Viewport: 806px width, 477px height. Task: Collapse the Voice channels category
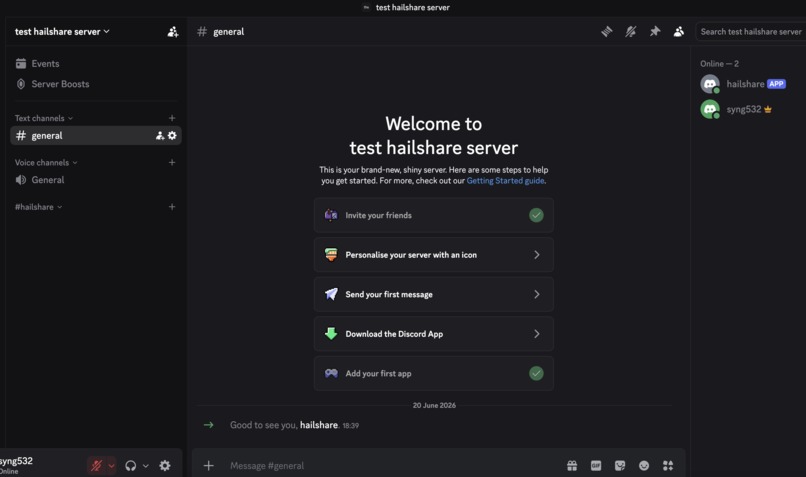[46, 162]
